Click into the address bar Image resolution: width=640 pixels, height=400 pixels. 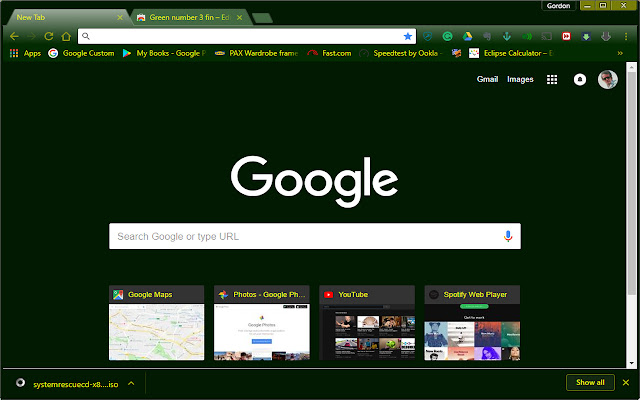(x=247, y=36)
